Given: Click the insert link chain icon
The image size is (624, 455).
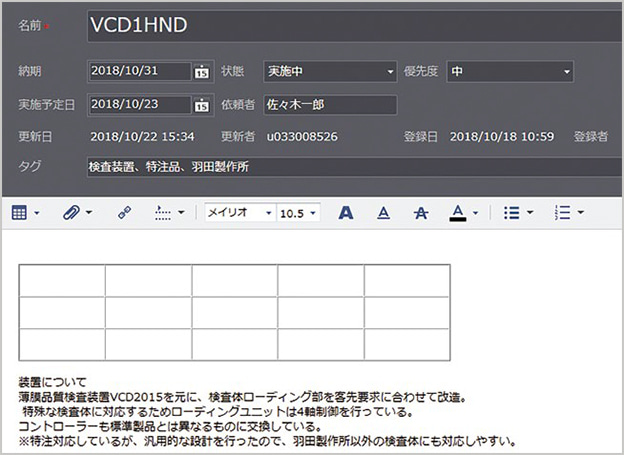Looking at the screenshot, I should tap(125, 213).
